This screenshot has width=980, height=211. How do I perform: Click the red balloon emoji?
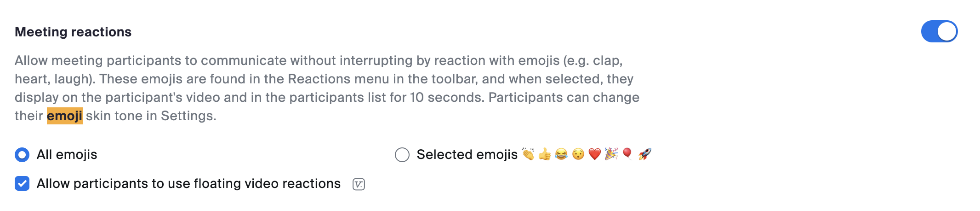click(627, 154)
